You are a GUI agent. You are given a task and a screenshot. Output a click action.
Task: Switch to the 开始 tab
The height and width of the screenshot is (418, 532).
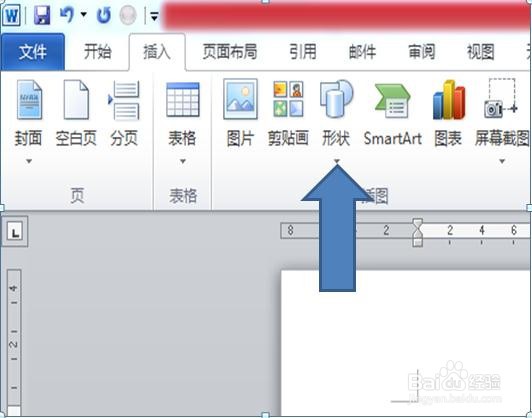click(x=97, y=52)
